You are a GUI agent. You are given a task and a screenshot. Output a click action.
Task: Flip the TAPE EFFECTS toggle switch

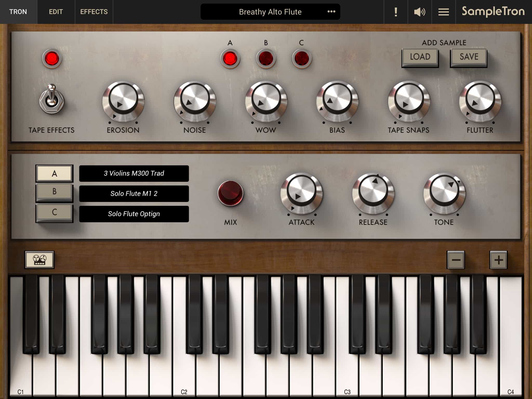pyautogui.click(x=52, y=99)
